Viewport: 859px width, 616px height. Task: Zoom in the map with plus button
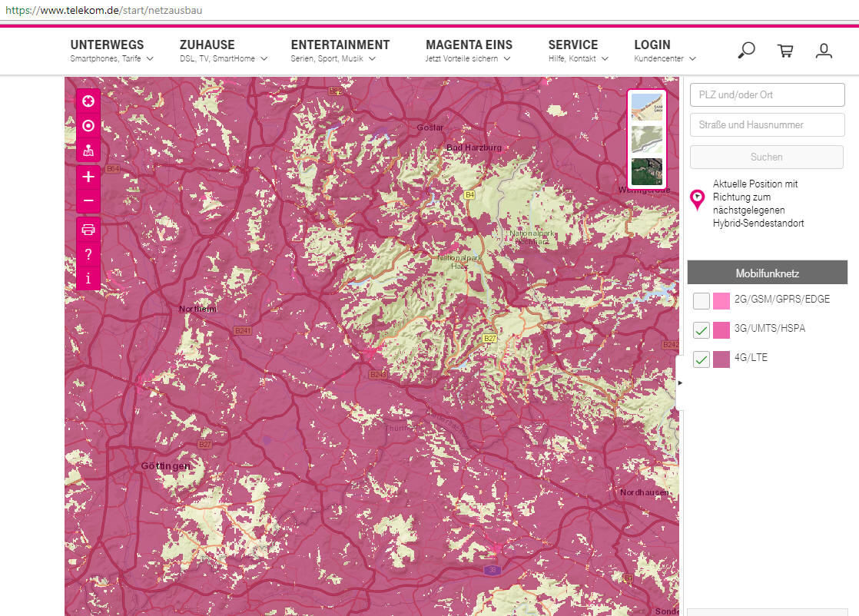click(x=88, y=177)
